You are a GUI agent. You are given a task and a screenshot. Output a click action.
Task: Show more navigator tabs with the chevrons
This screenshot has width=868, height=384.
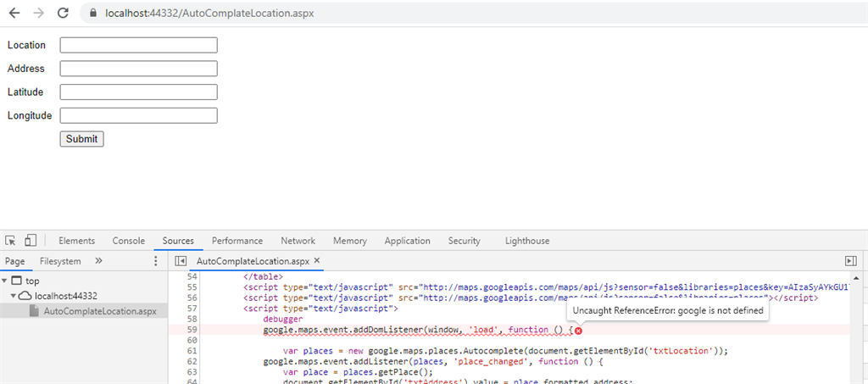(x=98, y=260)
